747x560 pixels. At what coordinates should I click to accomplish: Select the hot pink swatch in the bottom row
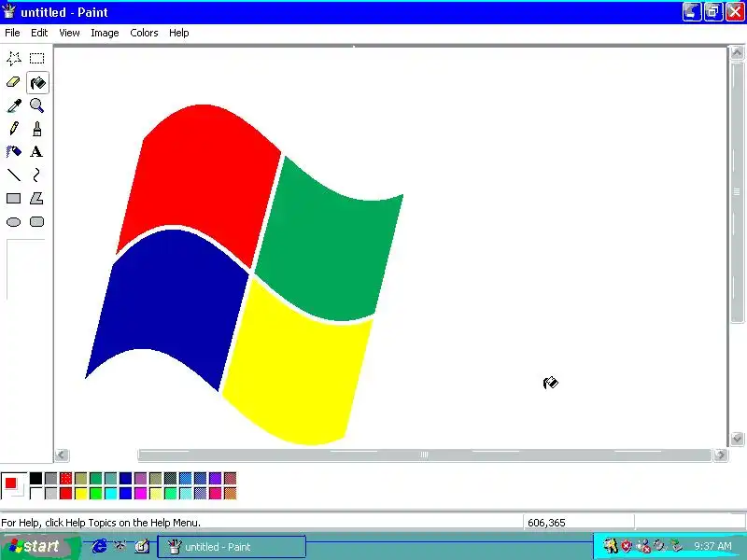[216, 493]
